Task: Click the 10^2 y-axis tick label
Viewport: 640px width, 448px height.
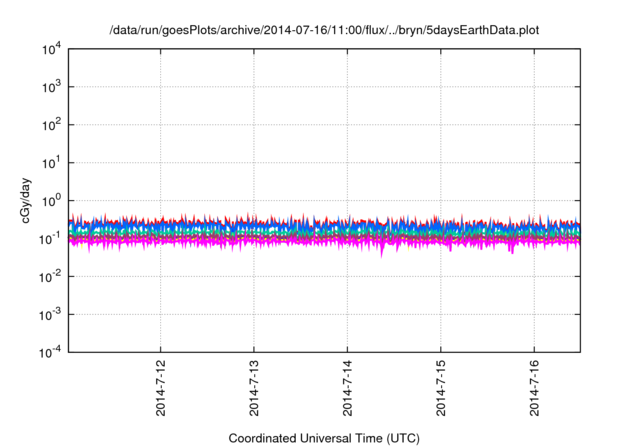Action: pyautogui.click(x=52, y=125)
